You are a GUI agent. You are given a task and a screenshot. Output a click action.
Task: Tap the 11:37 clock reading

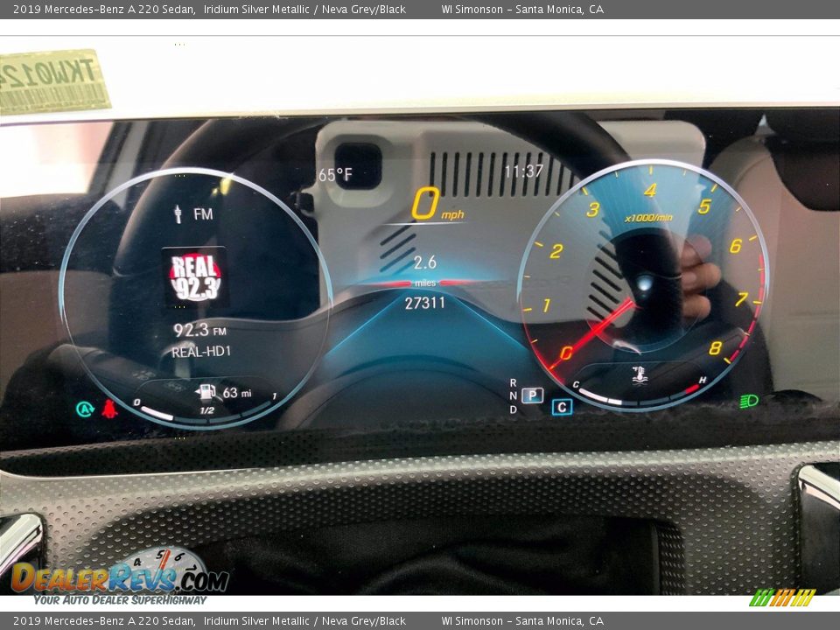523,171
